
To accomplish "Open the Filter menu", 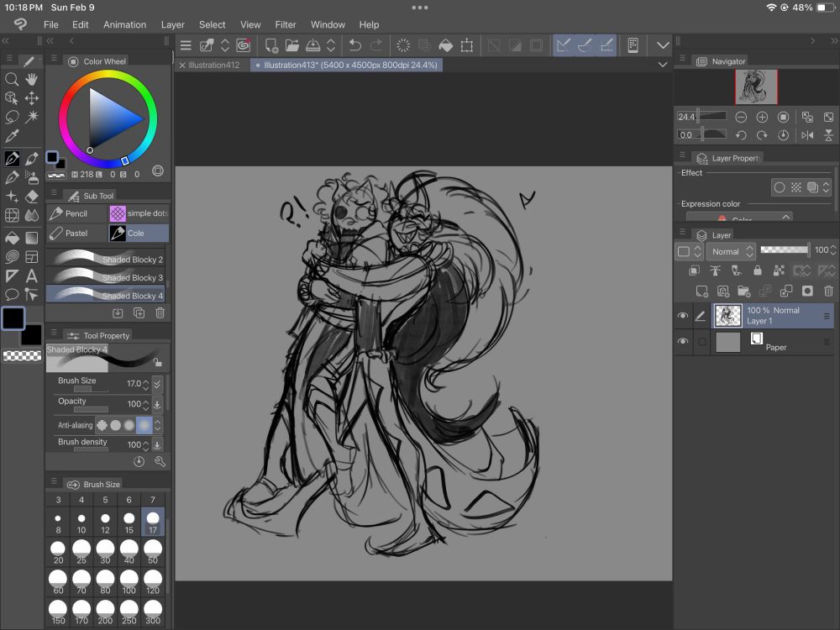I will coord(286,24).
